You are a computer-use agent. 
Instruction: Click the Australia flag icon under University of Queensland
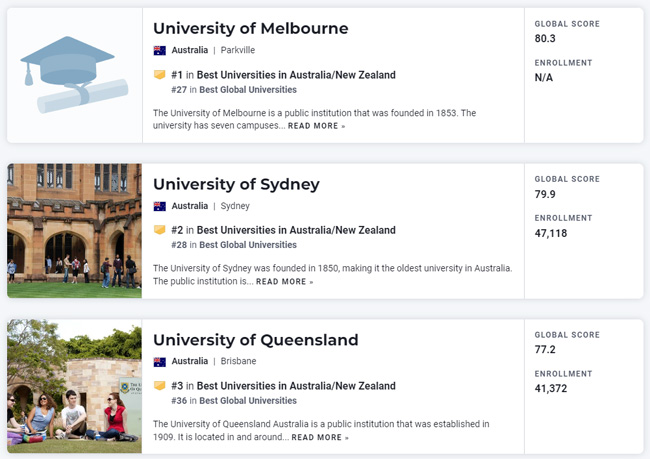coord(159,362)
